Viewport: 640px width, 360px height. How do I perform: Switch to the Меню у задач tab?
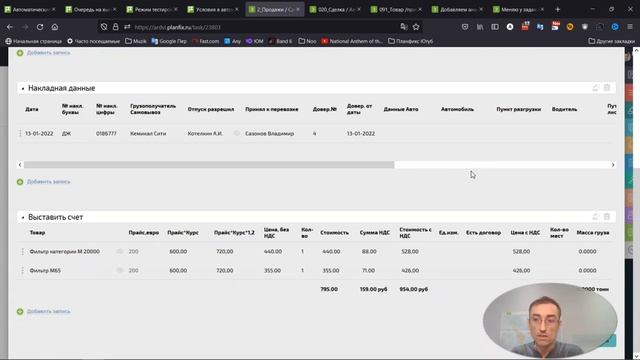click(518, 9)
